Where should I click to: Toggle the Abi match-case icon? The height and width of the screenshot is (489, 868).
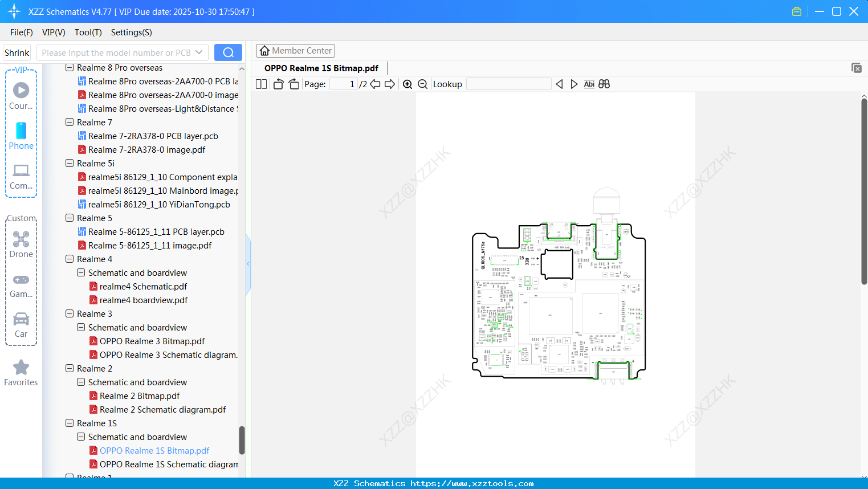tap(589, 84)
